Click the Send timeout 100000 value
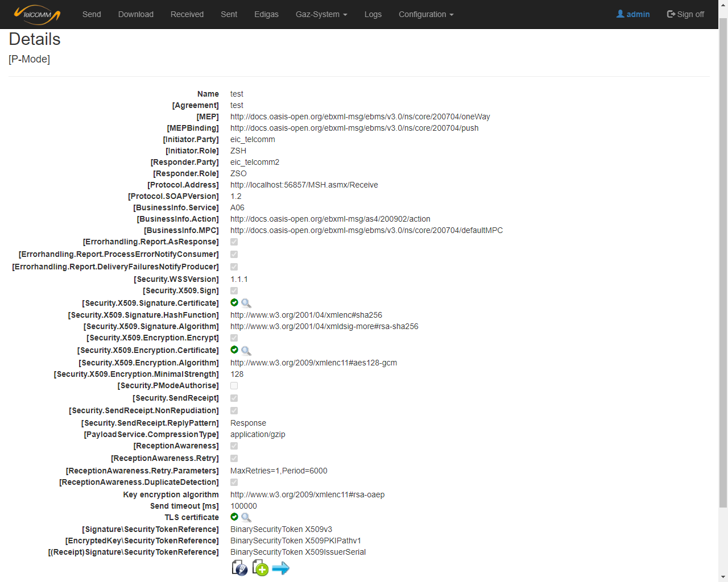The image size is (728, 582). pyautogui.click(x=243, y=506)
